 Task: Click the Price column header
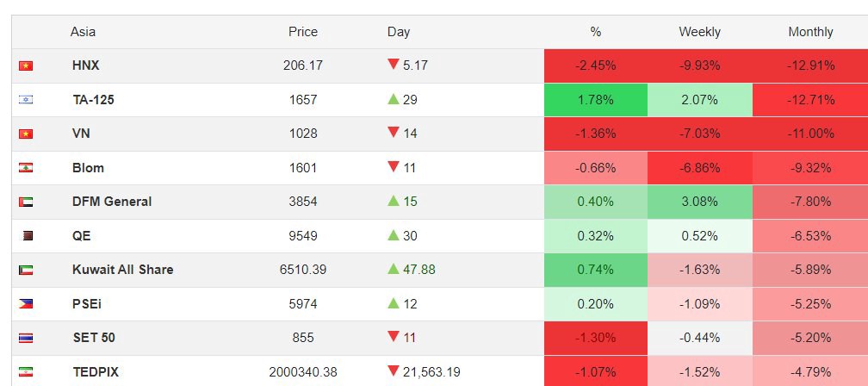303,32
